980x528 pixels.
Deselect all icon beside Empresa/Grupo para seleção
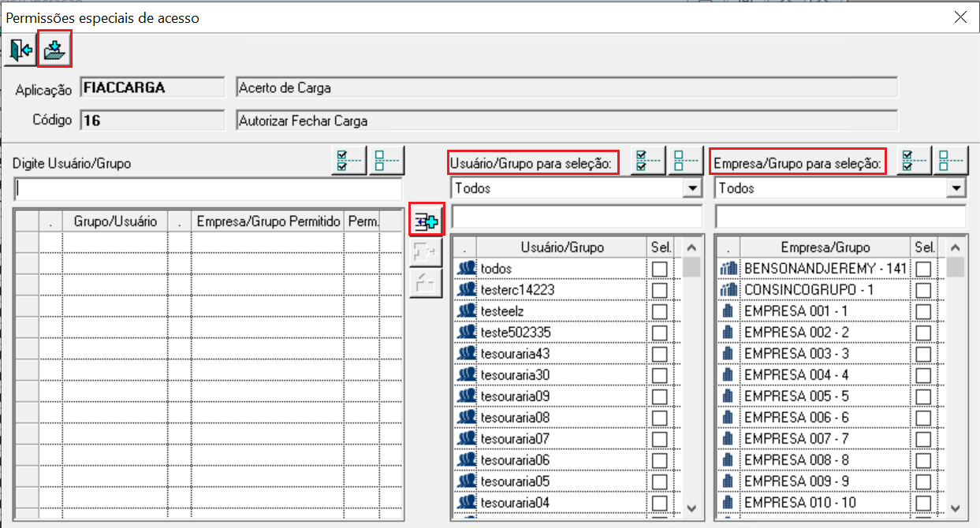[x=950, y=161]
